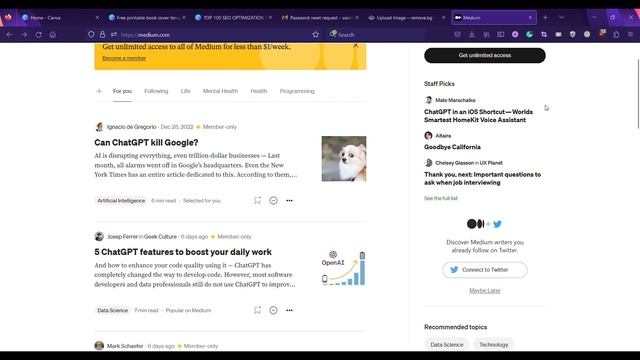This screenshot has width=640, height=360.
Task: Open 'Thank you, next' job interviewing pick
Action: coord(482,178)
